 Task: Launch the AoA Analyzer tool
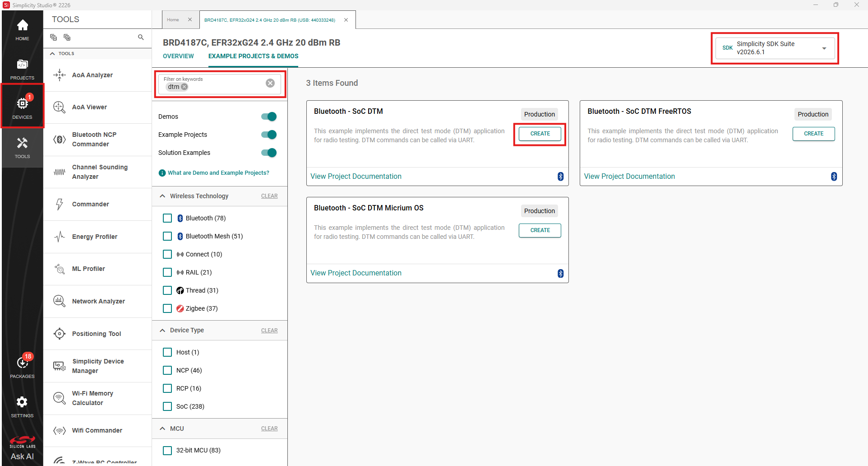coord(97,75)
